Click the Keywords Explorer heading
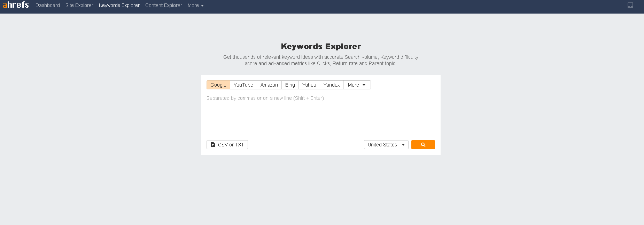 321,46
